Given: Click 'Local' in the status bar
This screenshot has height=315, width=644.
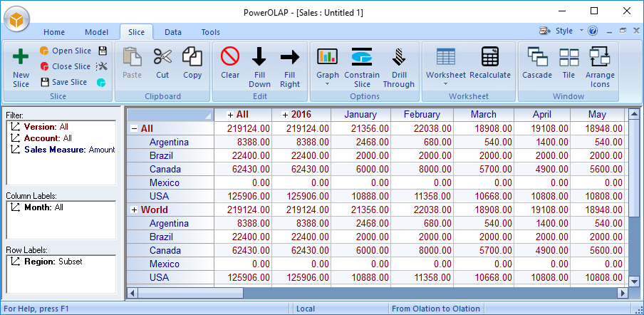Looking at the screenshot, I should pos(306,309).
